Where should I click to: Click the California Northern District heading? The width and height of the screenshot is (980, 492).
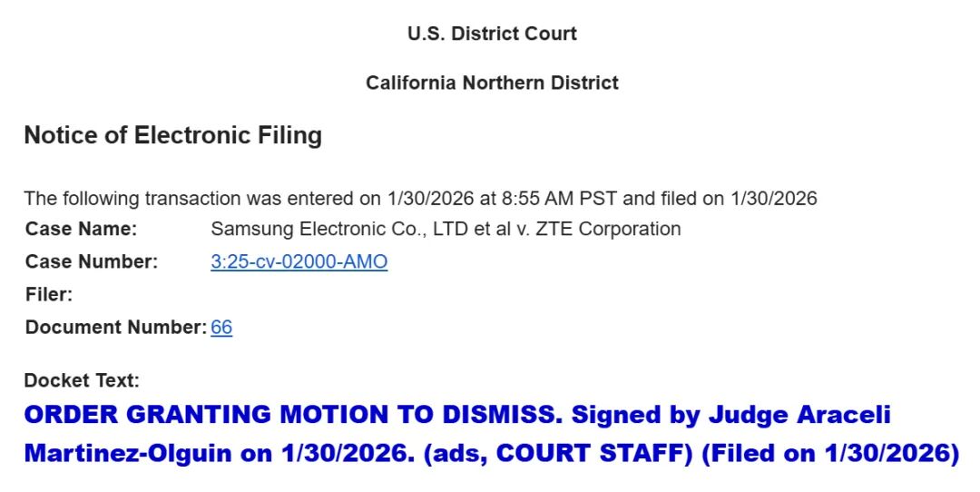pyautogui.click(x=492, y=83)
